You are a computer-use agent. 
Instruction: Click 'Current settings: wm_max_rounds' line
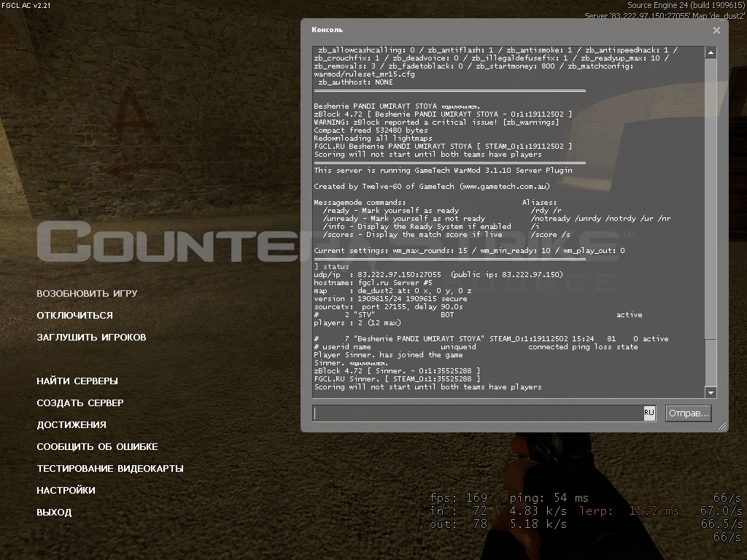pos(469,251)
